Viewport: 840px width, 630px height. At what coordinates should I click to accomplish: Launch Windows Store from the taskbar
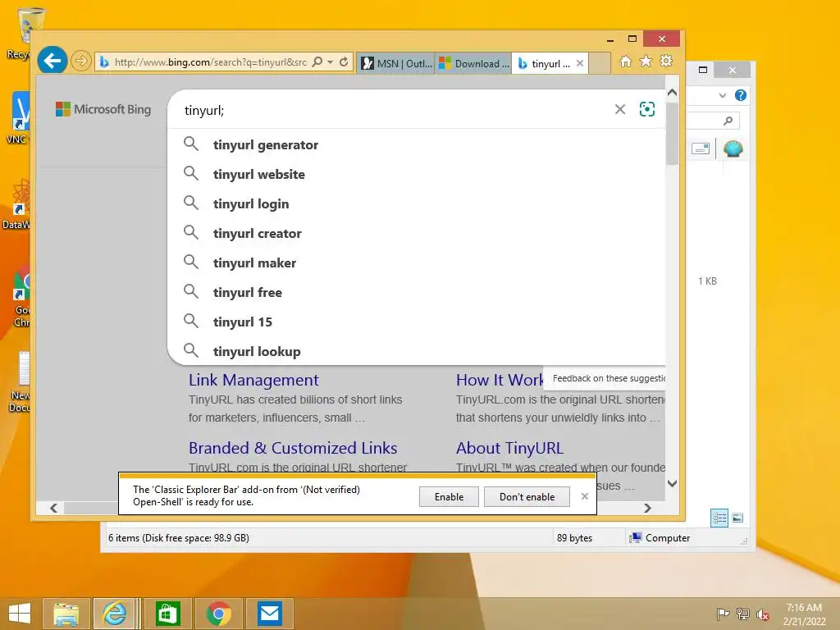(x=167, y=614)
